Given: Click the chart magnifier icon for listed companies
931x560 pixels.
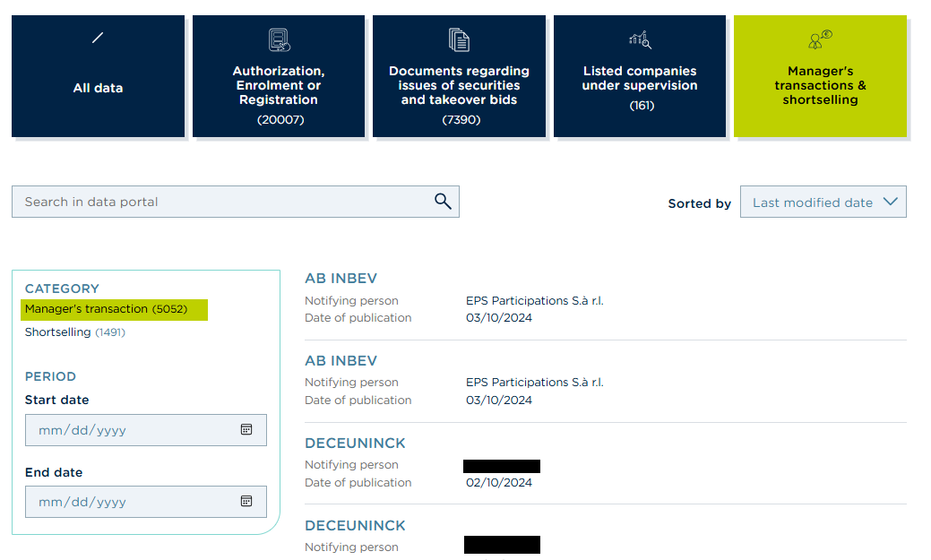Looking at the screenshot, I should [639, 39].
